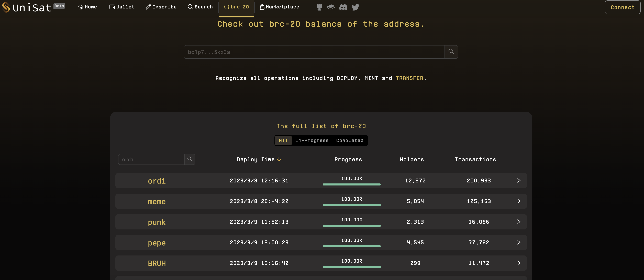Click the ticker search magnifier button
Viewport: 644px width, 280px height.
click(x=190, y=159)
